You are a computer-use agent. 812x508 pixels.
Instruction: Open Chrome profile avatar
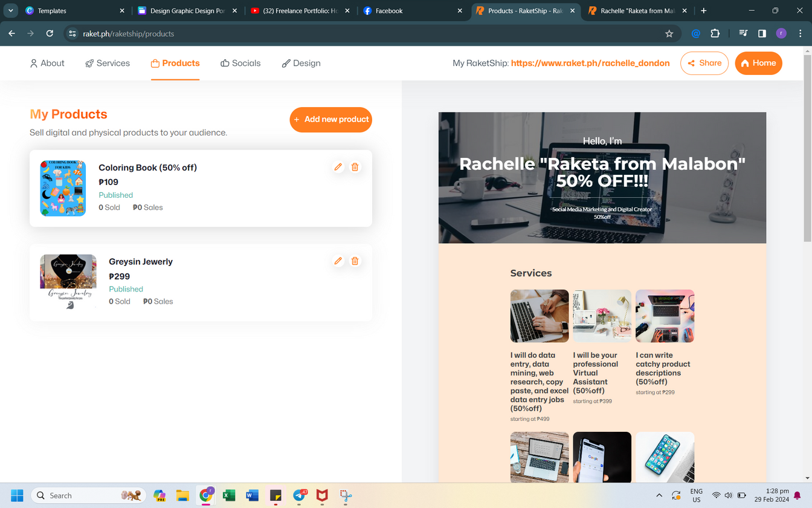(x=781, y=33)
